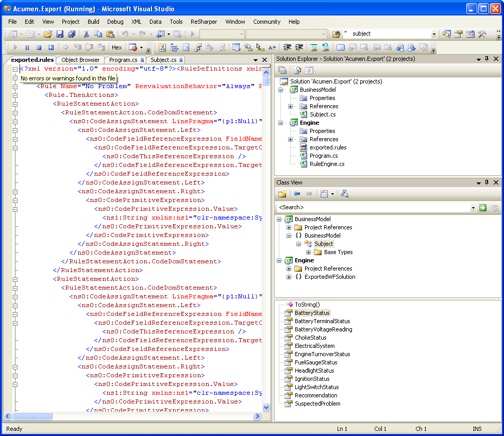The height and width of the screenshot is (436, 504).
Task: Open the find combo box dropdown arrow
Action: click(x=434, y=34)
